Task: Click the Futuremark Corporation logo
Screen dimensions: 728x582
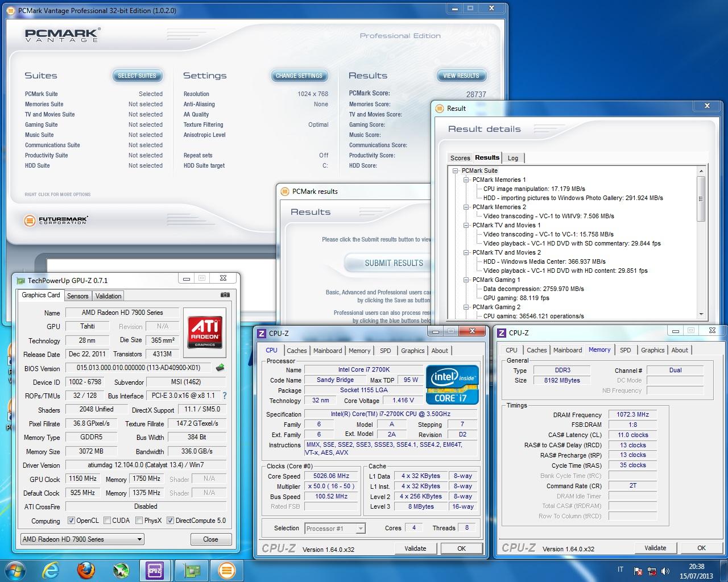Action: pyautogui.click(x=56, y=220)
